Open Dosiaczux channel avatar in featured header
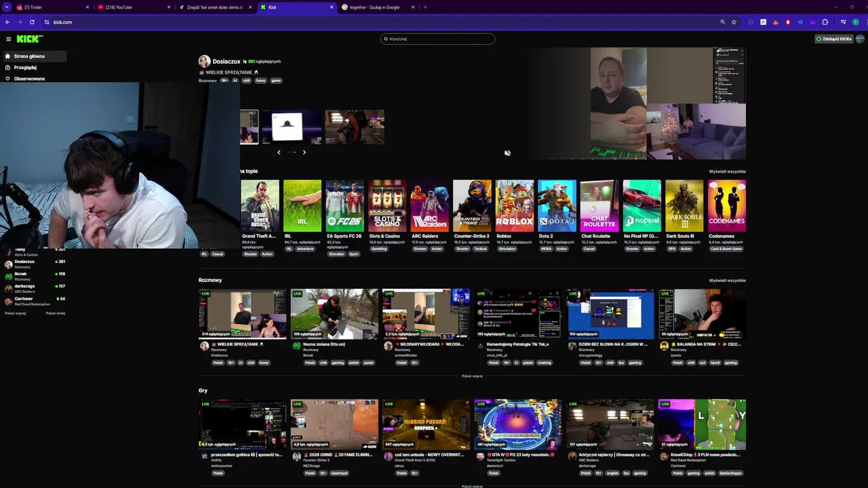 (x=204, y=62)
